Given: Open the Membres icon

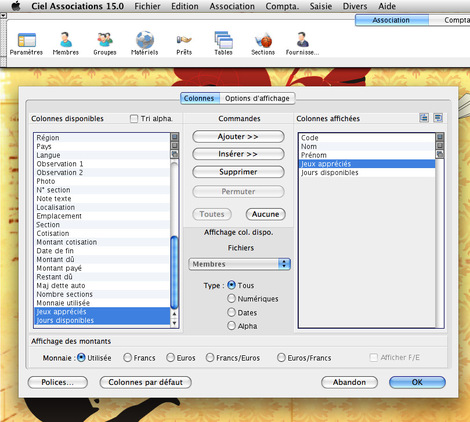Looking at the screenshot, I should click(66, 40).
